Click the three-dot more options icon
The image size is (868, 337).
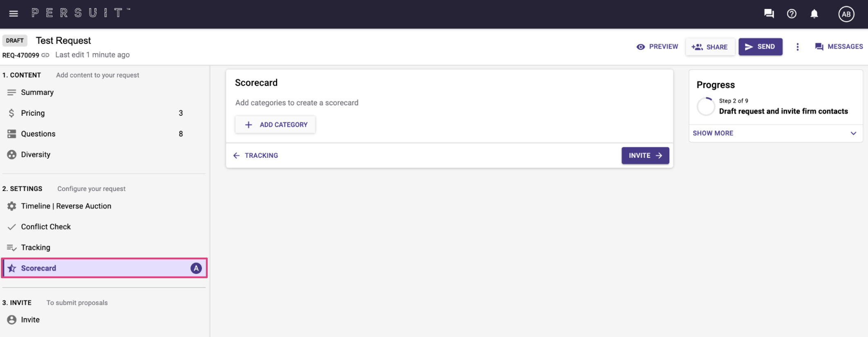point(797,47)
